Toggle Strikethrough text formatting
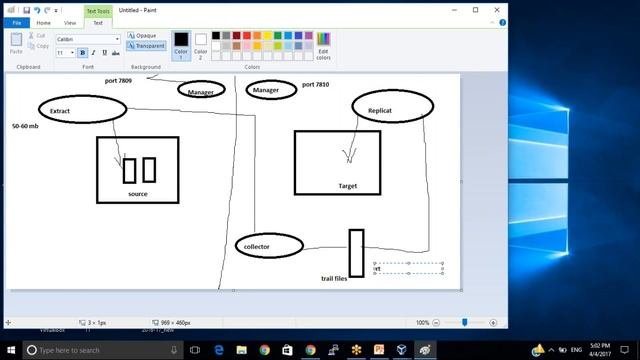The image size is (640, 360). point(116,53)
